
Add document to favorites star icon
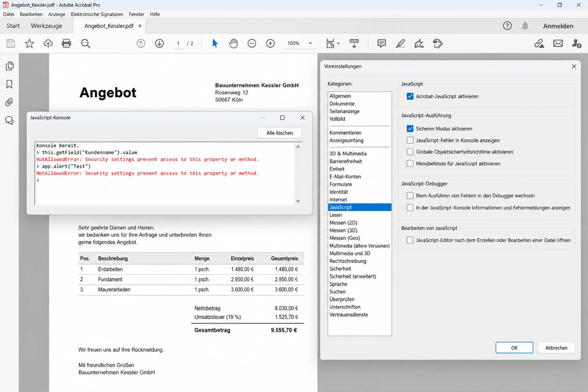[29, 43]
